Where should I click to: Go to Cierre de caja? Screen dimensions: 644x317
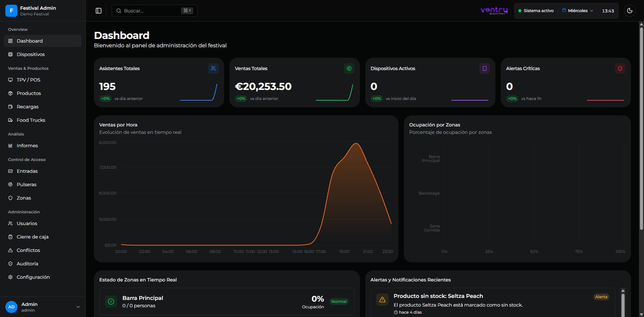43,237
